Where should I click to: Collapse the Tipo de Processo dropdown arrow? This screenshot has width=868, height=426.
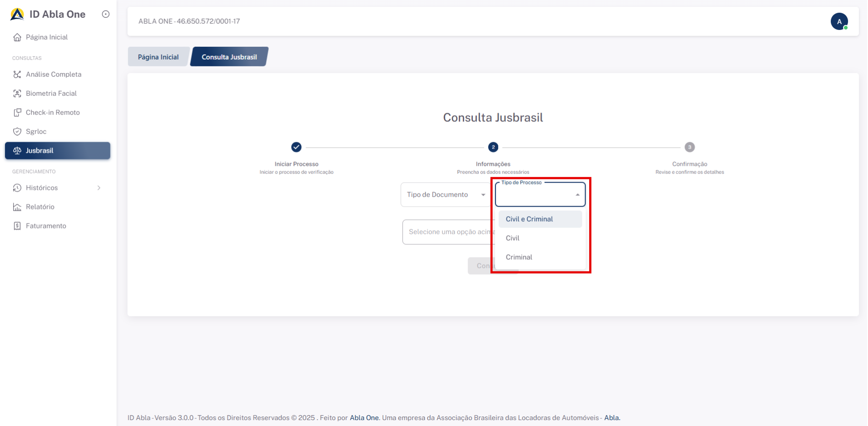click(x=577, y=195)
